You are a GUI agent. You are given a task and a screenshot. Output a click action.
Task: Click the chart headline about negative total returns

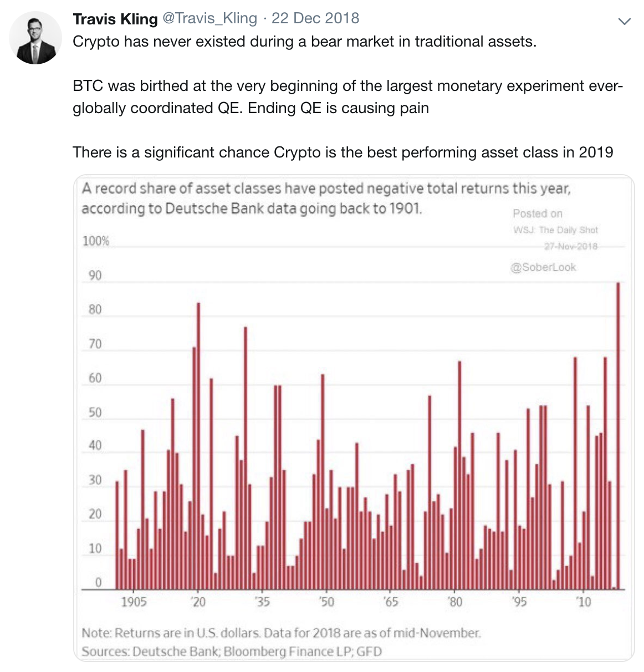[326, 198]
